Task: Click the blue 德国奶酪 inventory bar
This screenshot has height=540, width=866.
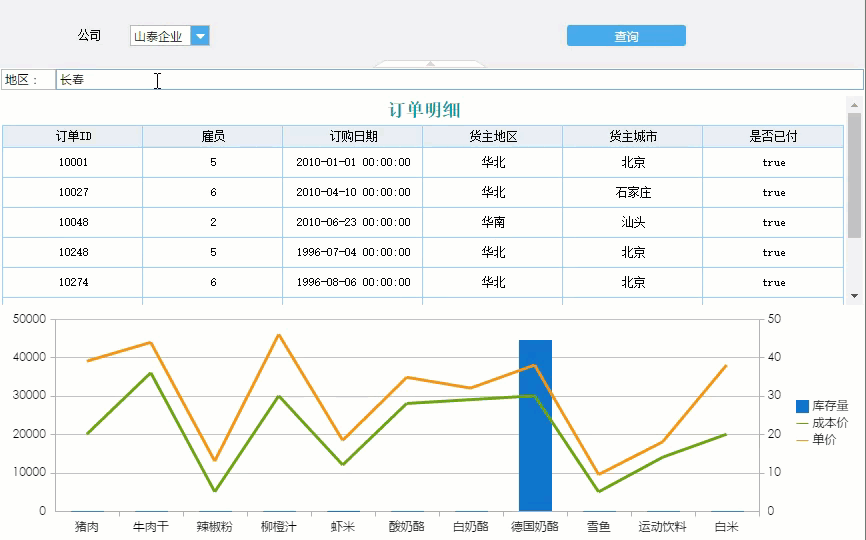Action: 535,426
